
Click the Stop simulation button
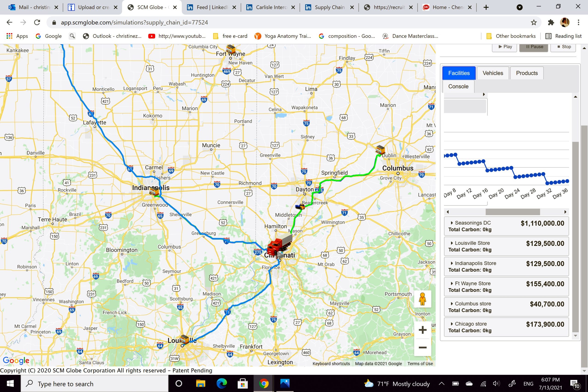[563, 47]
